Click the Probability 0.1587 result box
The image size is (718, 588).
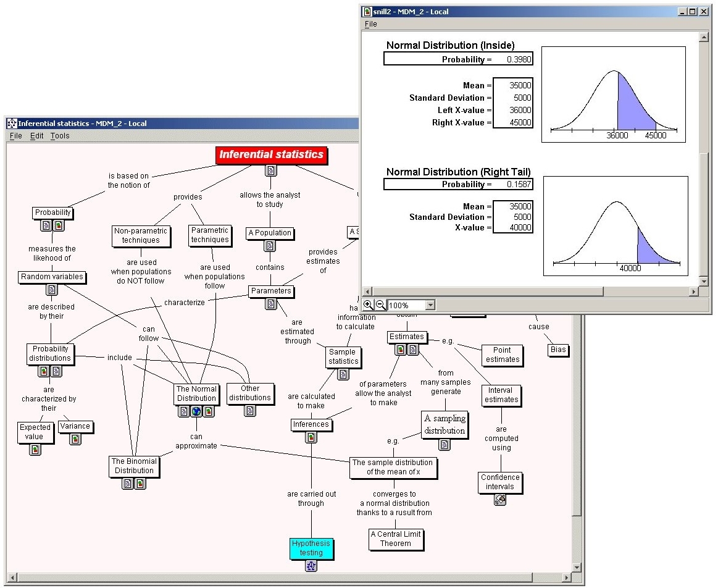click(x=458, y=184)
